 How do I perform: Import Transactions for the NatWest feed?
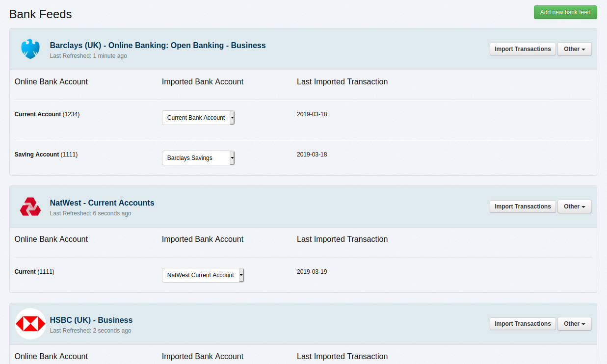(x=523, y=207)
